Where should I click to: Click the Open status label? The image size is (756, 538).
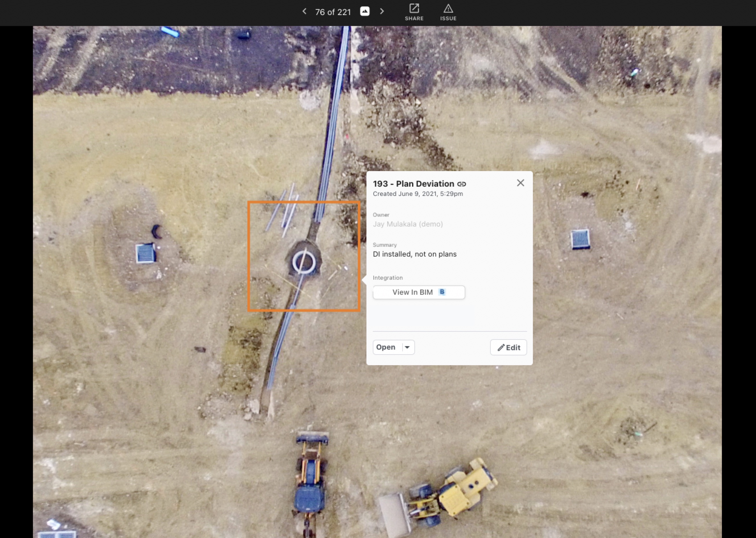(386, 347)
